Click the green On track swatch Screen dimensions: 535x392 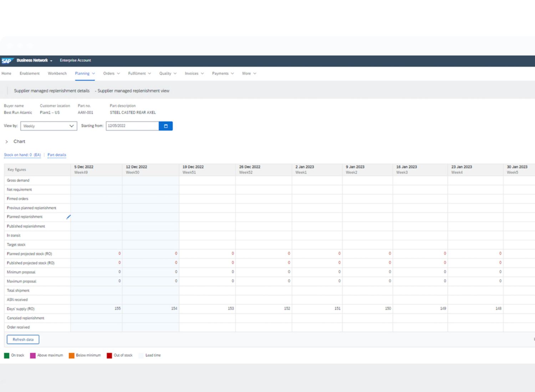click(x=7, y=356)
